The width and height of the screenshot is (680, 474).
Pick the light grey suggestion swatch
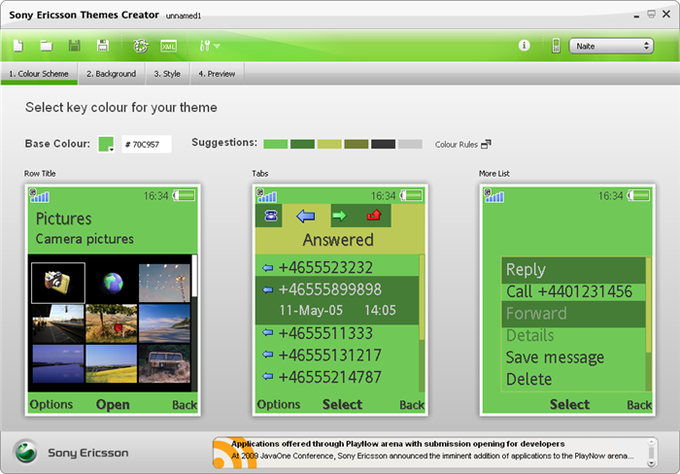click(410, 144)
